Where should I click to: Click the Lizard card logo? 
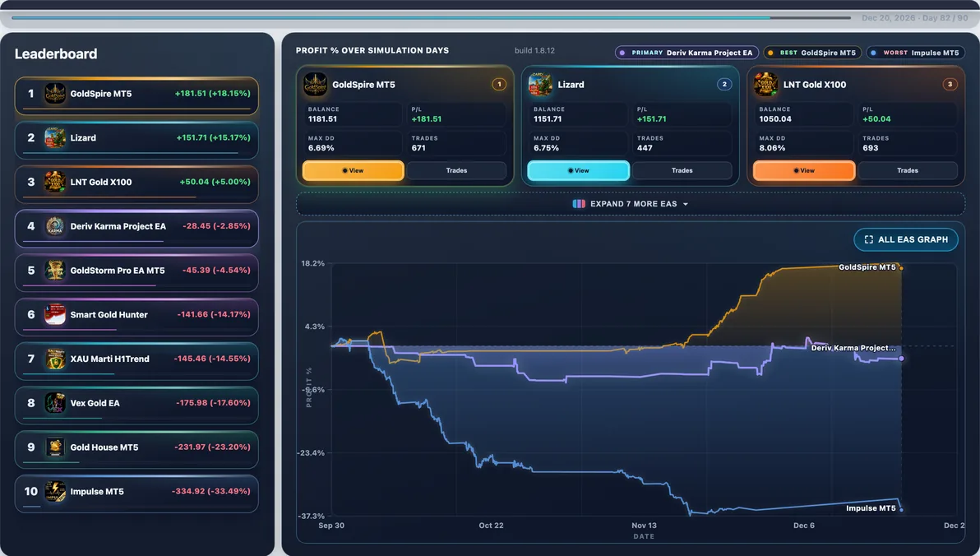point(541,85)
